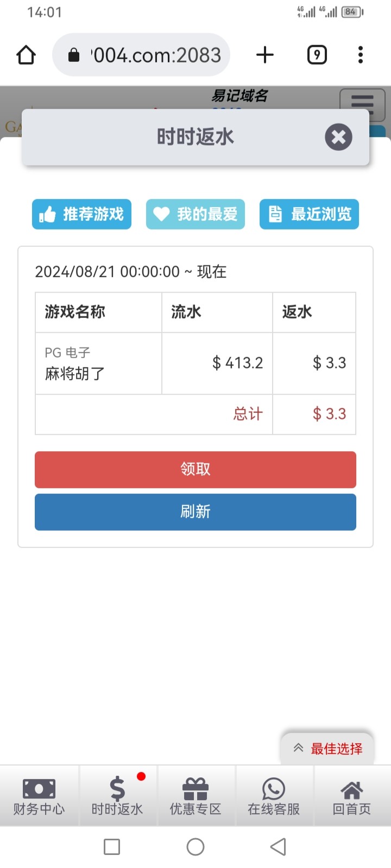Image resolution: width=391 pixels, height=868 pixels.
Task: Open the tab switcher showing 9
Action: [317, 55]
